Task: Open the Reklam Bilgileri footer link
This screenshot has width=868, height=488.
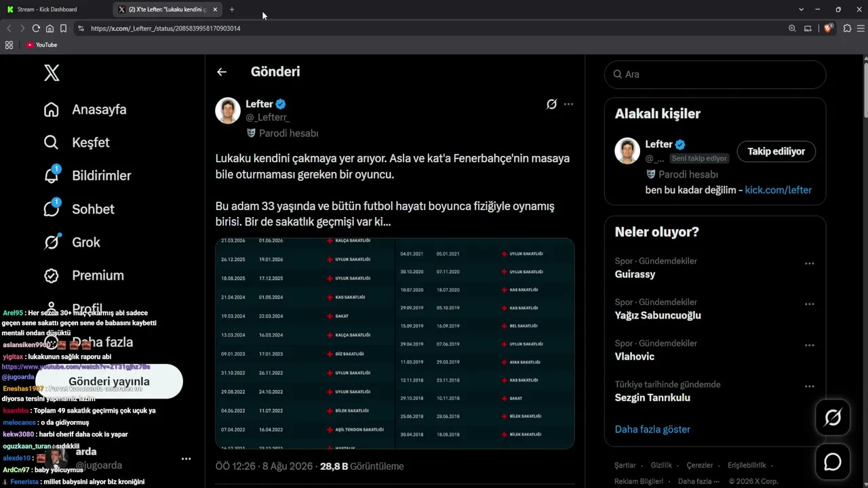Action: coord(639,481)
